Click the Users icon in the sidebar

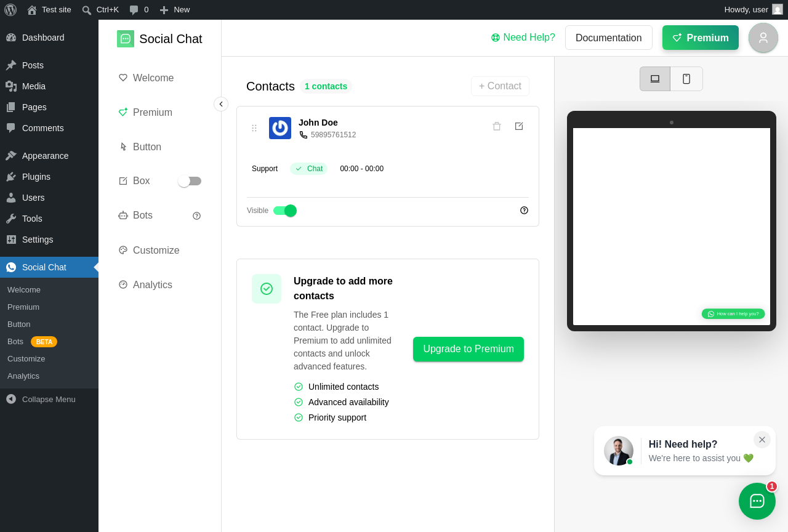11,198
